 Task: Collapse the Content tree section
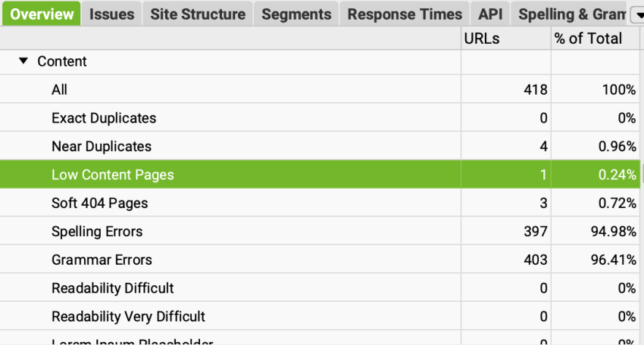coord(23,62)
